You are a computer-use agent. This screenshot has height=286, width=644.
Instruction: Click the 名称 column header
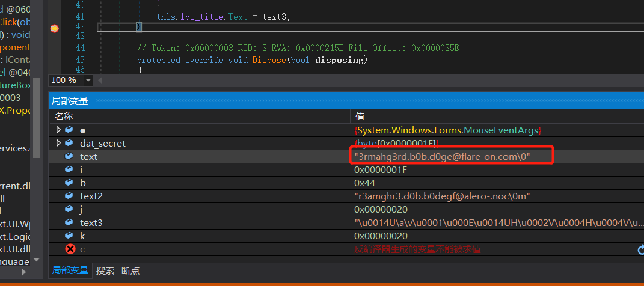pyautogui.click(x=64, y=117)
